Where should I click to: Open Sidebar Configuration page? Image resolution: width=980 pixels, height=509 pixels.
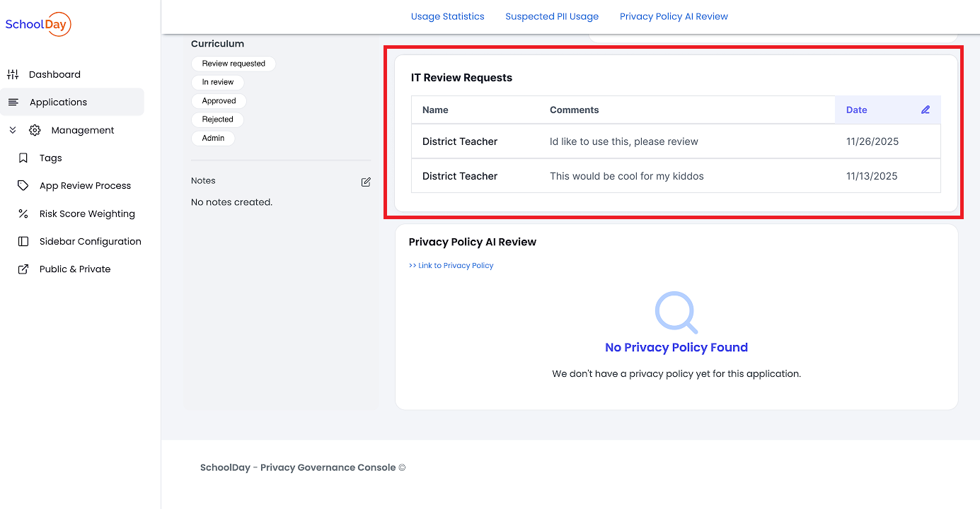[x=91, y=241]
